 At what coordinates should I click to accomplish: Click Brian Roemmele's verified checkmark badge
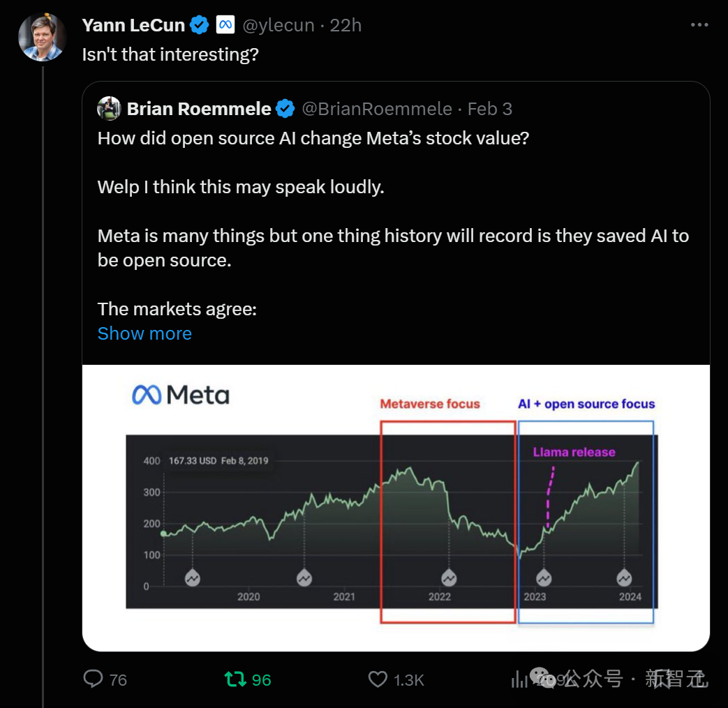[285, 109]
